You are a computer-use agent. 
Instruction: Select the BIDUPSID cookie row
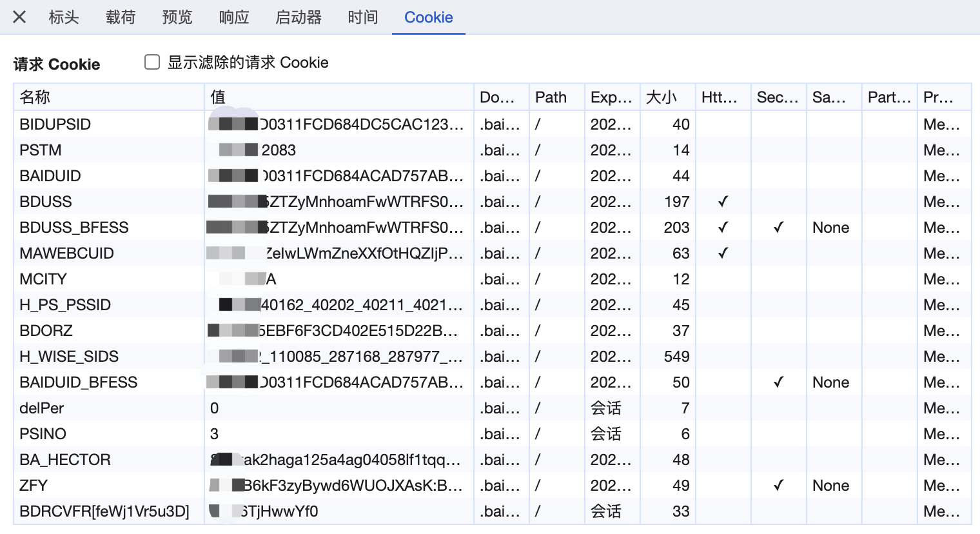click(55, 124)
